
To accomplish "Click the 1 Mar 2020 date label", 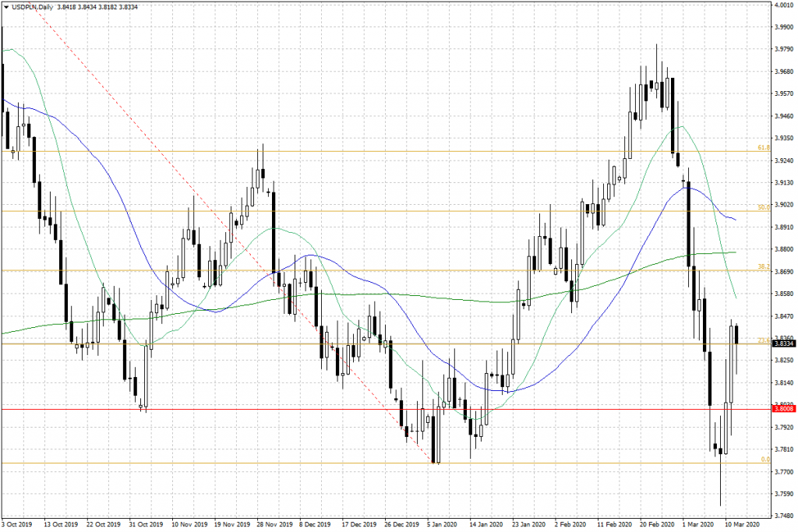I will point(697,524).
